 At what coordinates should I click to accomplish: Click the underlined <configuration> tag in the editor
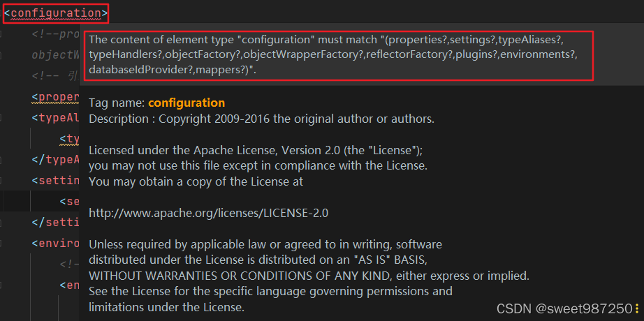point(56,13)
